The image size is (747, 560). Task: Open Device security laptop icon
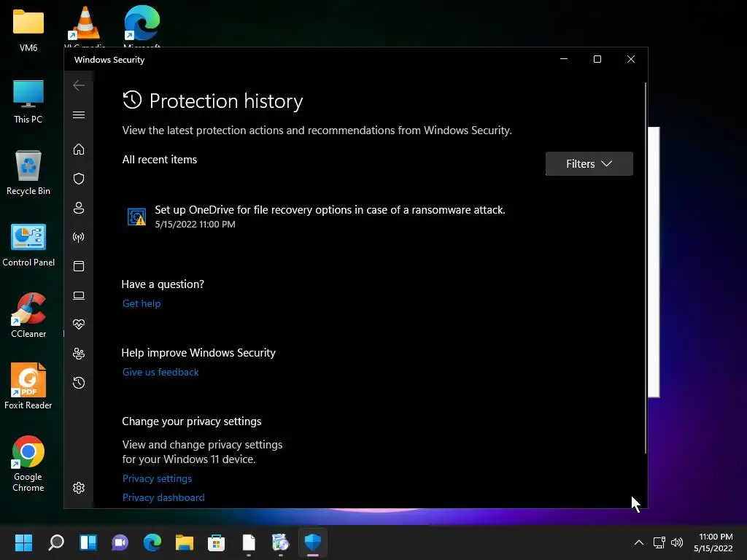tap(79, 296)
